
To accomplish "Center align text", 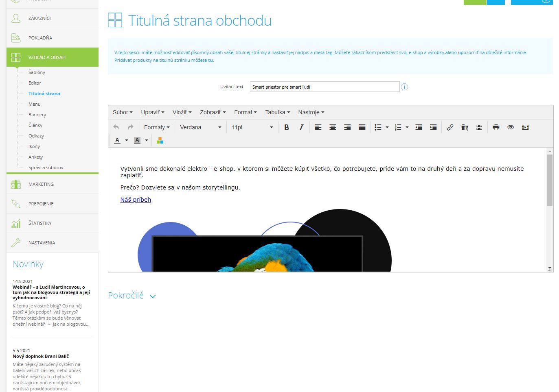I will 333,127.
